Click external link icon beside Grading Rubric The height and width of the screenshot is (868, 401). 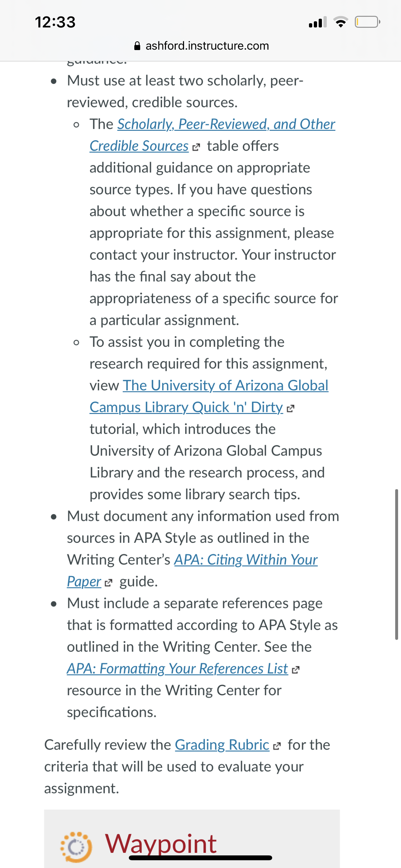(x=277, y=746)
